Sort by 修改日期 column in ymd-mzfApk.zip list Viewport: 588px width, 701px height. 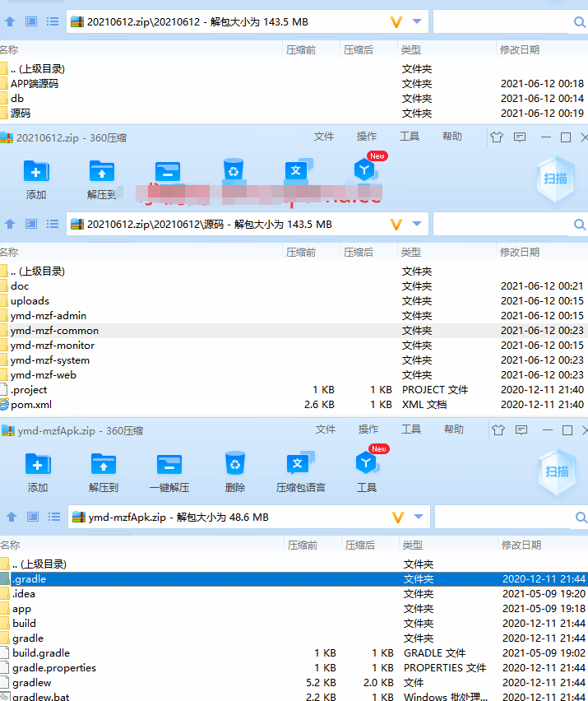tap(521, 545)
